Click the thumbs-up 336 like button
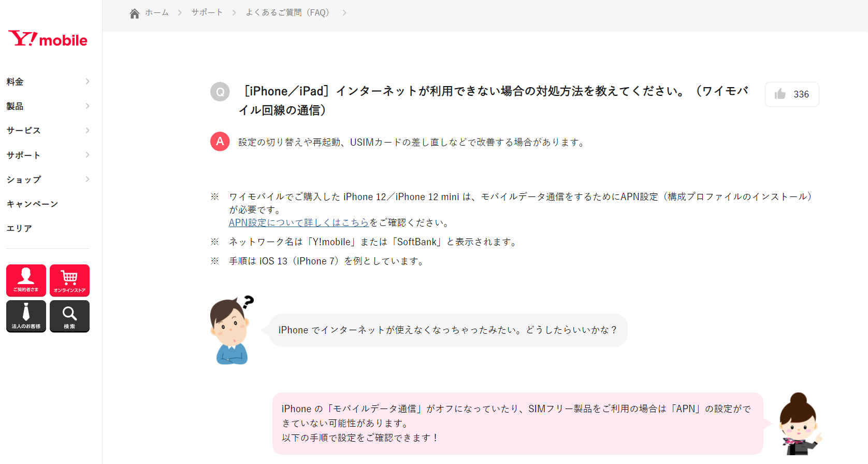 [792, 94]
